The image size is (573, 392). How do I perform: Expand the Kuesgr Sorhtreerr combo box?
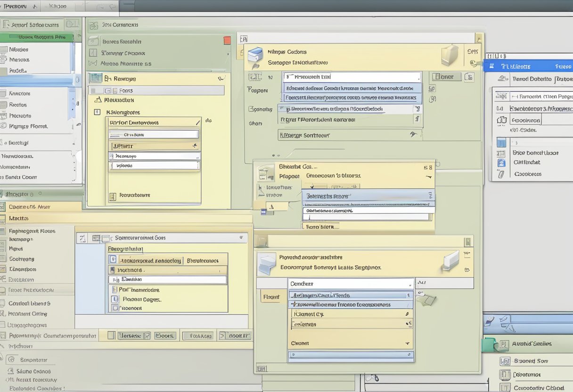click(413, 135)
